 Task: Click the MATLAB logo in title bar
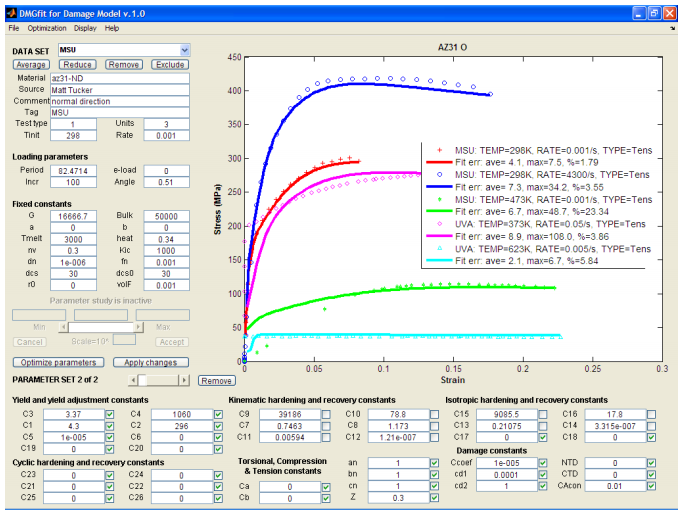pyautogui.click(x=12, y=12)
